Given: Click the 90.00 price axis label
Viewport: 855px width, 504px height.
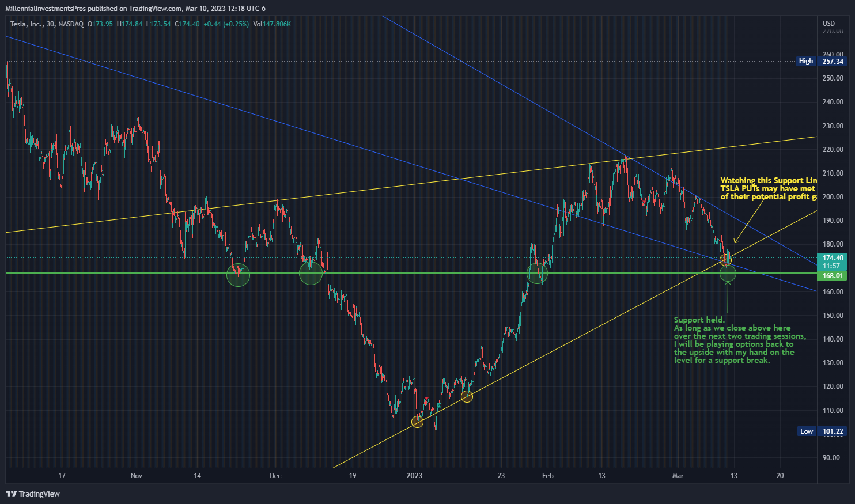Looking at the screenshot, I should 831,458.
